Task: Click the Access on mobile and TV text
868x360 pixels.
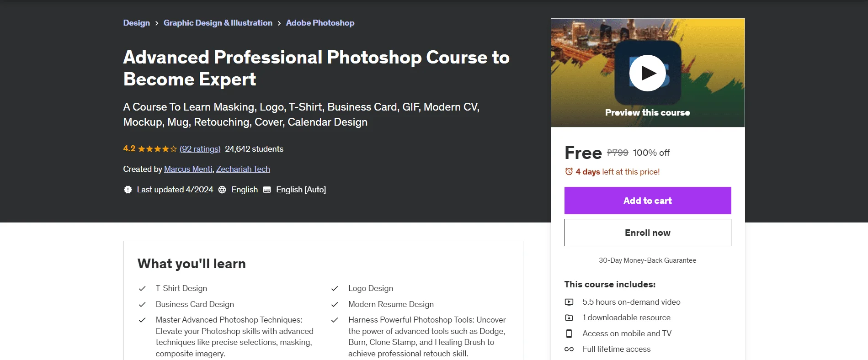Action: click(x=627, y=334)
